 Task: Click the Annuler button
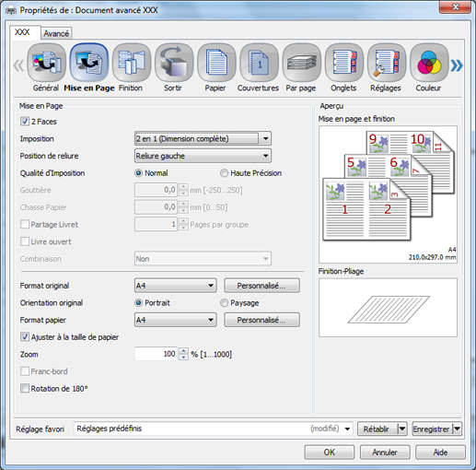[x=385, y=452]
